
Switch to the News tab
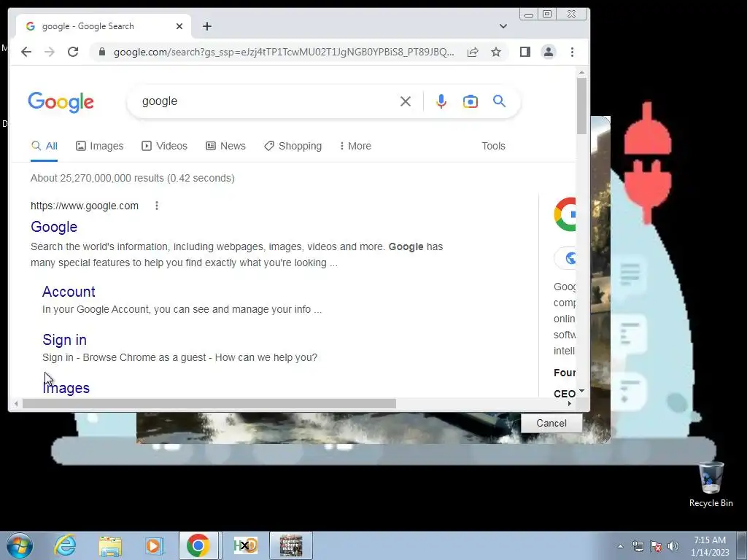pos(226,146)
